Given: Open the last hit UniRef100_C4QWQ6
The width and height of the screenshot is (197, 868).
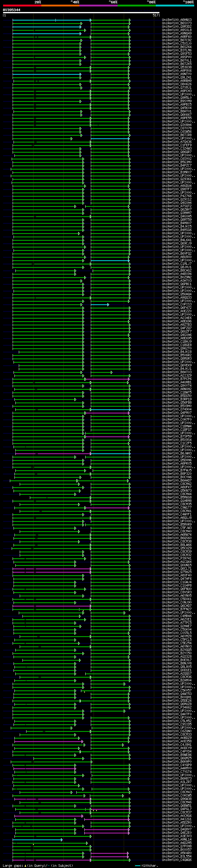Looking at the screenshot, I should [x=177, y=860].
